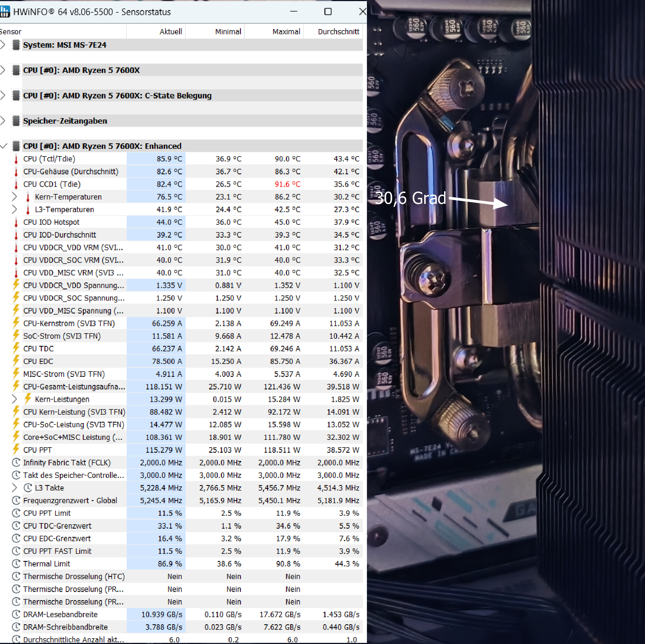The height and width of the screenshot is (644, 645).
Task: Click the clock icon beside DRAM-Lesebandbreite
Action: pos(16,614)
